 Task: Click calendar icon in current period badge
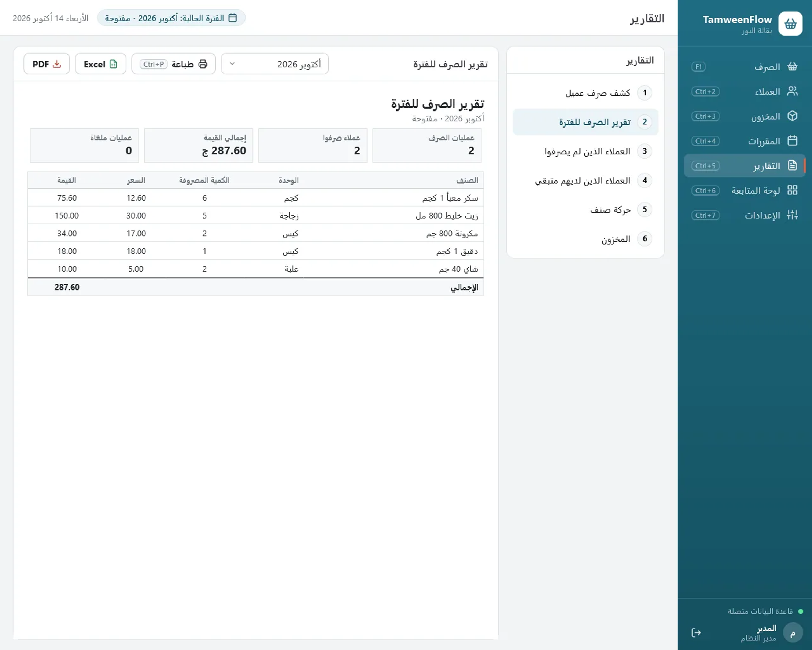(233, 18)
